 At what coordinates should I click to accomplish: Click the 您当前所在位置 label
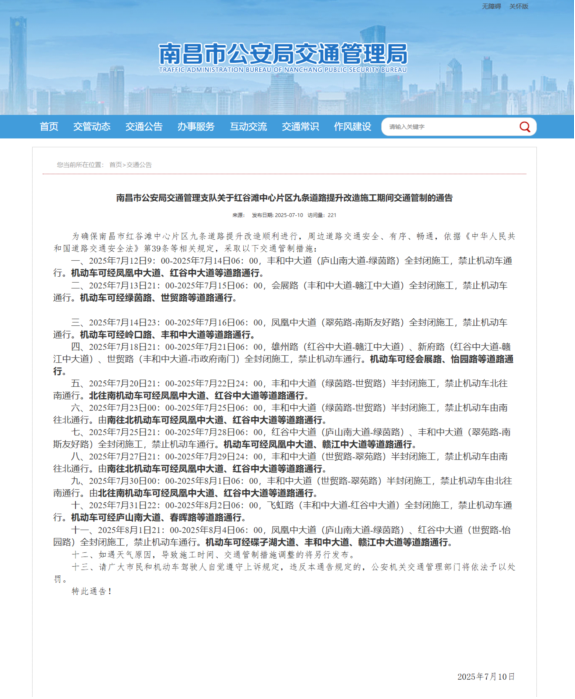[80, 165]
